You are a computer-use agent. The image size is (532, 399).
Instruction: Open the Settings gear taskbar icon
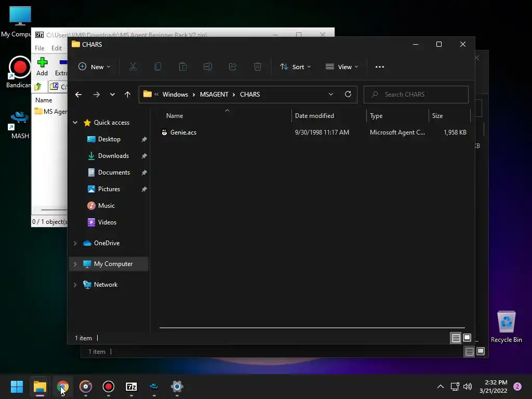[177, 387]
